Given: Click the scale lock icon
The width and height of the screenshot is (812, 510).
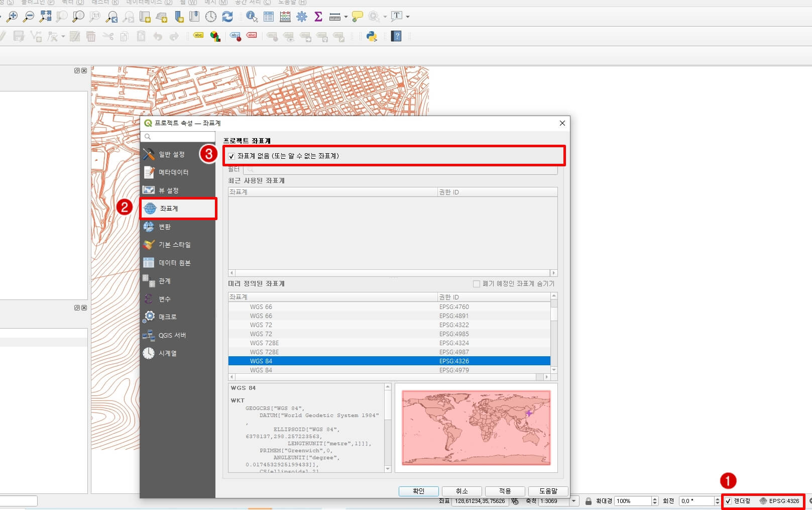Looking at the screenshot, I should (588, 501).
